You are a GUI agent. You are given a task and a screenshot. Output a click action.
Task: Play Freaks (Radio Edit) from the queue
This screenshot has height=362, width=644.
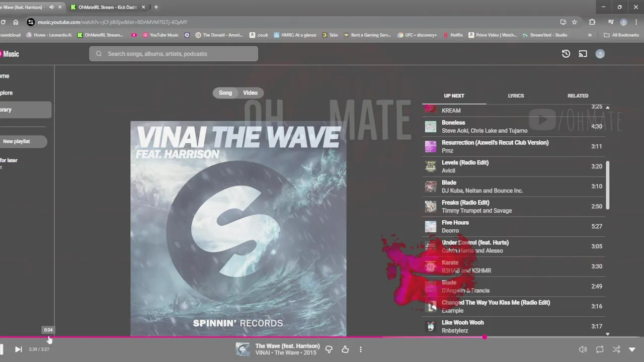coord(513,206)
